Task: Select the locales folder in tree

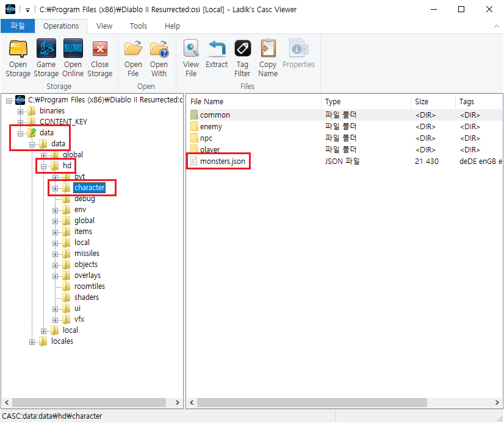Action: [x=62, y=341]
